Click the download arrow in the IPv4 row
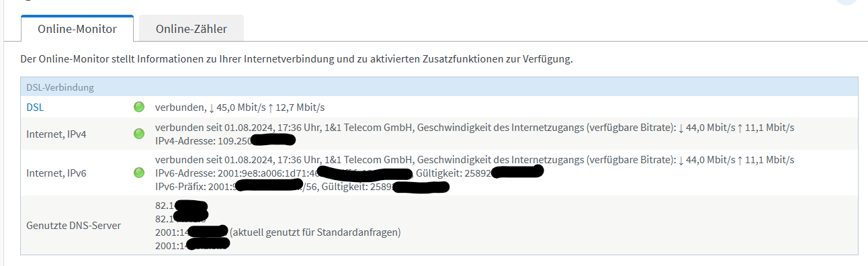 point(681,128)
